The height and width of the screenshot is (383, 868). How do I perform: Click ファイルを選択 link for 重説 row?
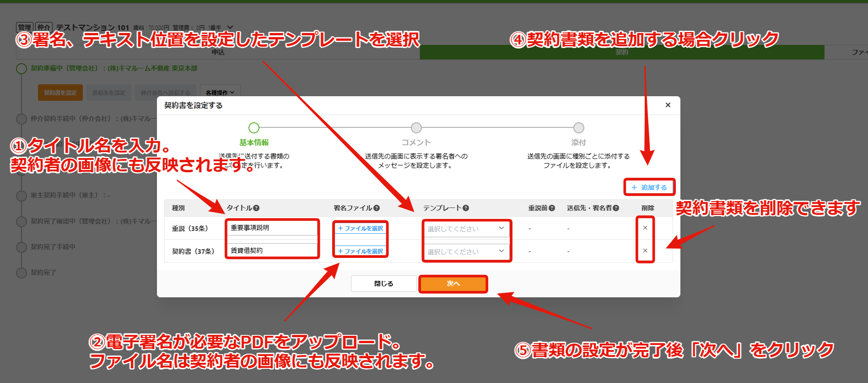[x=361, y=228]
